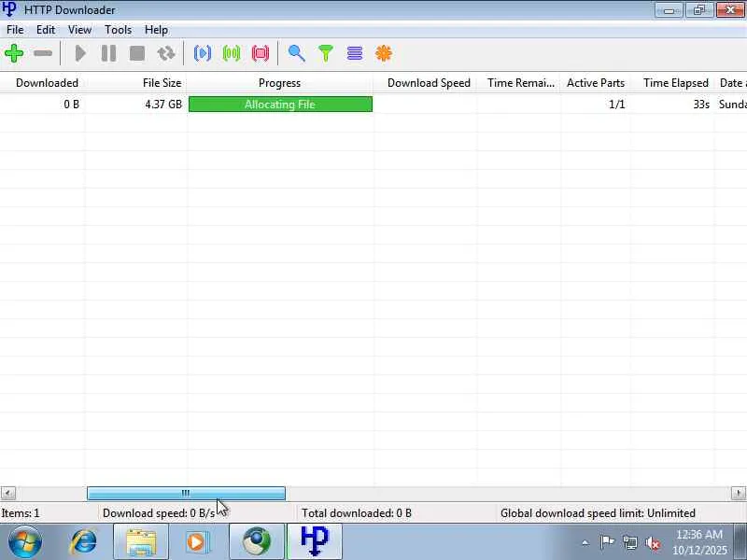Sort by the Downloaded column header
This screenshot has height=560, width=747.
coord(43,83)
